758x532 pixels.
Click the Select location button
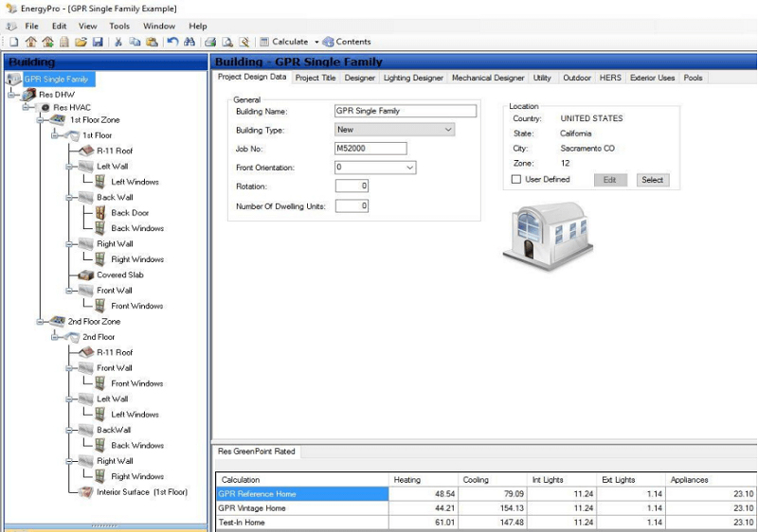coord(652,180)
